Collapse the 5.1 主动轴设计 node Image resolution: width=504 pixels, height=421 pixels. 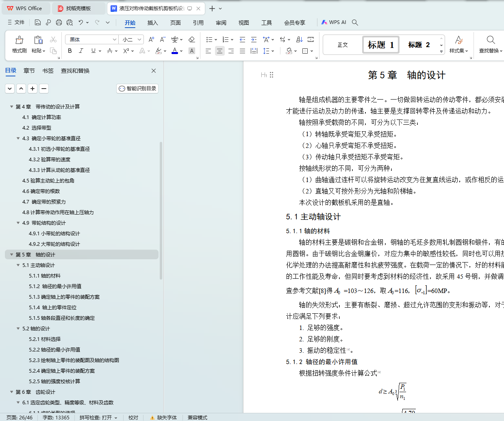tap(18, 265)
